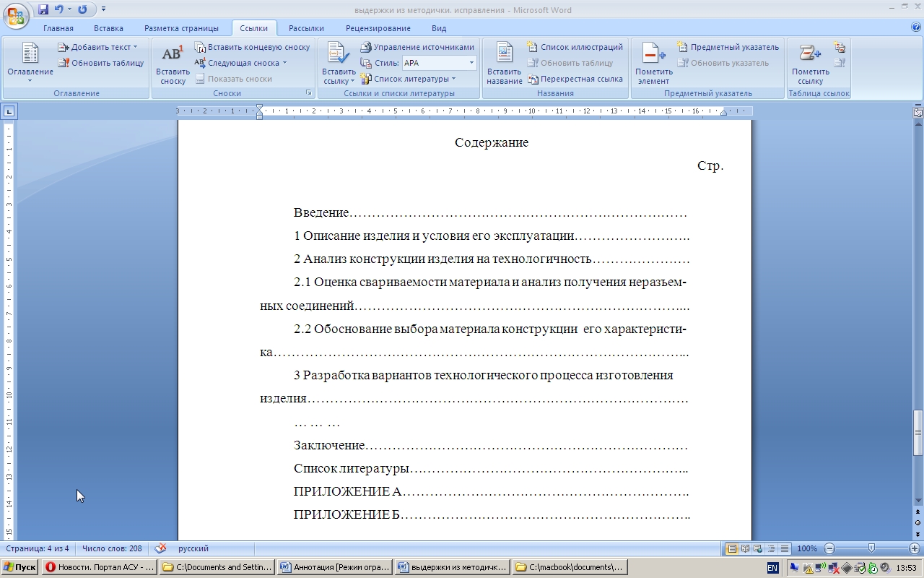Image resolution: width=924 pixels, height=578 pixels.
Task: Undo last action in Quick Access toolbar
Action: coord(59,9)
